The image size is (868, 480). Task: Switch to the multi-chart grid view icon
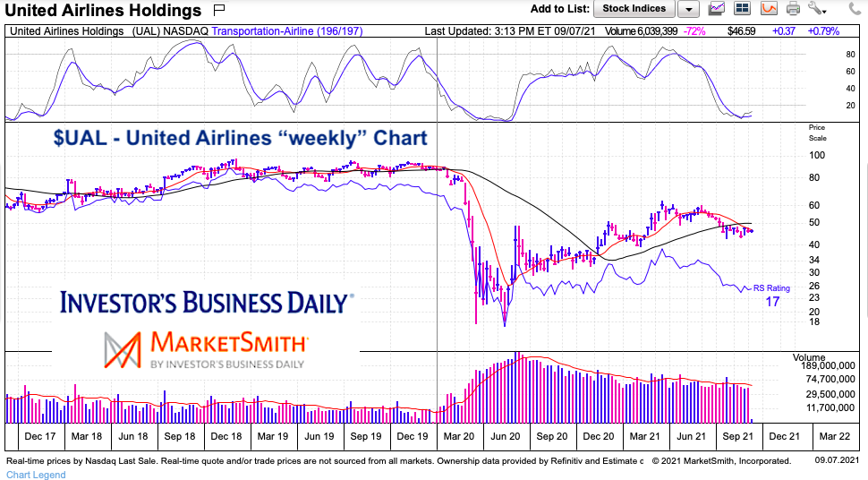pos(743,8)
